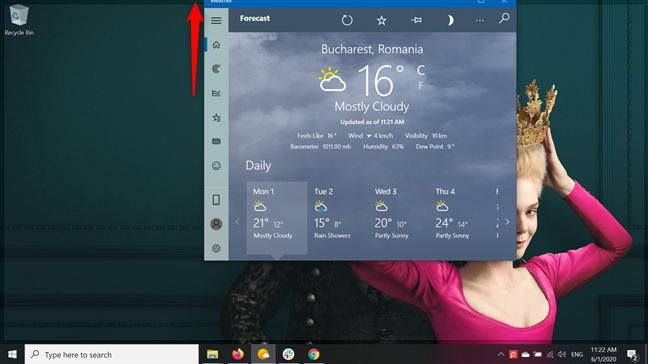Switch temperature to Fahrenheit
This screenshot has height=364, width=648.
pos(421,86)
